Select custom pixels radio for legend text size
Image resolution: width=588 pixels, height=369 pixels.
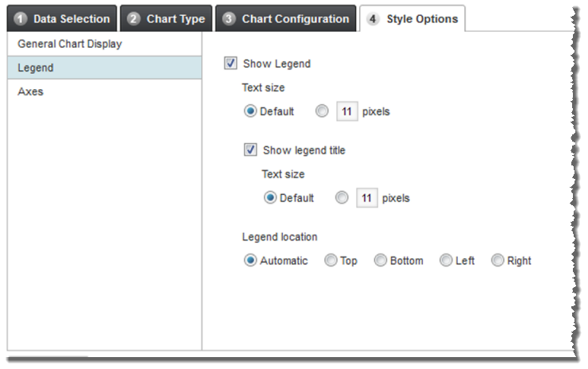[x=322, y=111]
